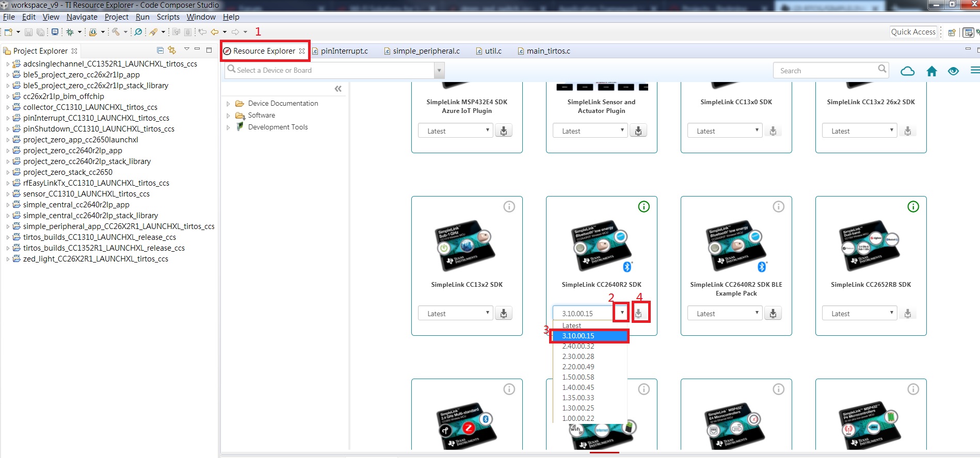
Task: Click the pen tool toolbar icon
Action: (153, 32)
